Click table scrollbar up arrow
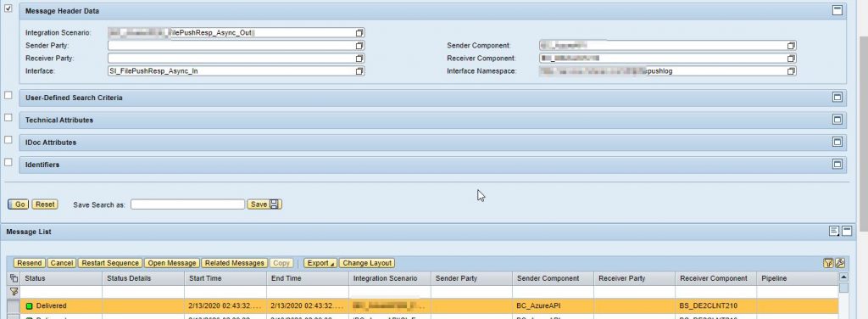 click(843, 277)
